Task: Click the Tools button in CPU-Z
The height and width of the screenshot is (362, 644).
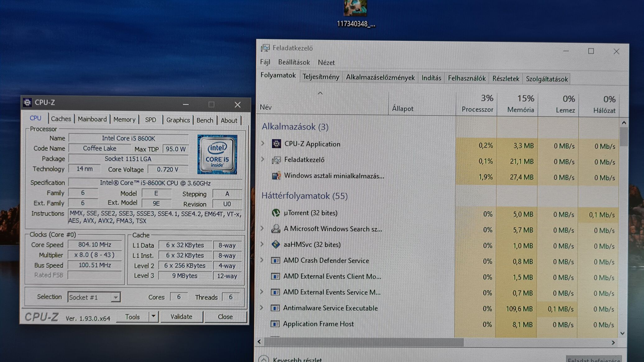Action: click(x=132, y=317)
